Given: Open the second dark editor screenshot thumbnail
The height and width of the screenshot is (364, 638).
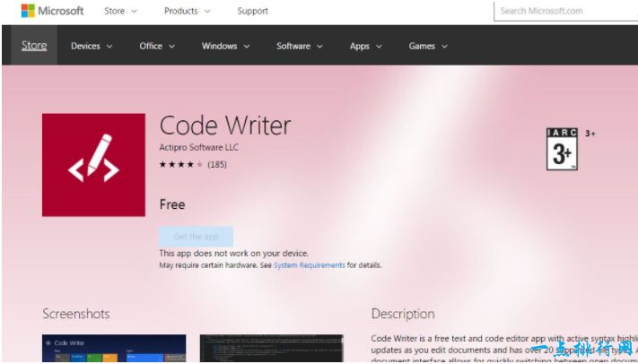Looking at the screenshot, I should point(272,348).
